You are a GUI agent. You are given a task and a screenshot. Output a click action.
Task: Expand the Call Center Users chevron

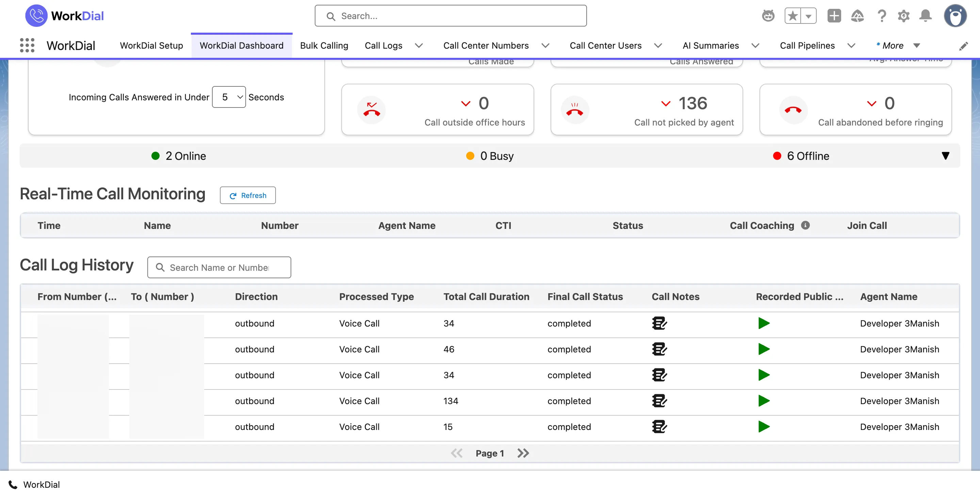point(658,45)
